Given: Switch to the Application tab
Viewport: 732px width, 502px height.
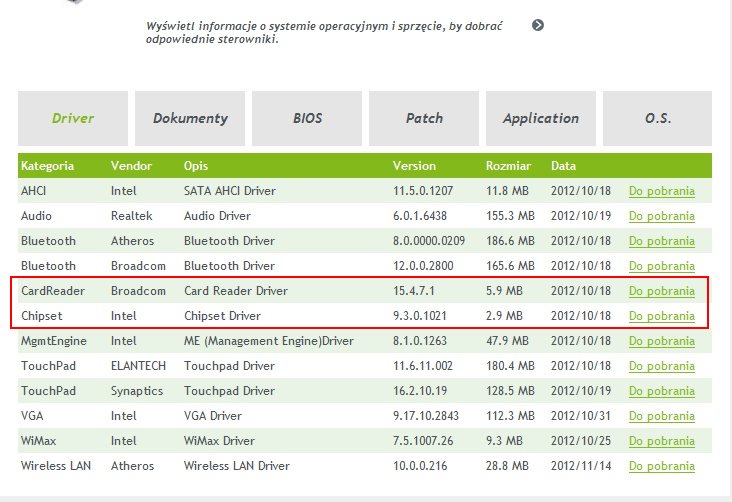Looking at the screenshot, I should (541, 118).
